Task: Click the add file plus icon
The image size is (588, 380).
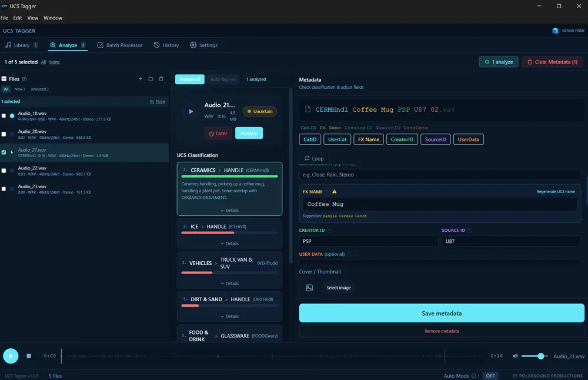Action: point(141,79)
